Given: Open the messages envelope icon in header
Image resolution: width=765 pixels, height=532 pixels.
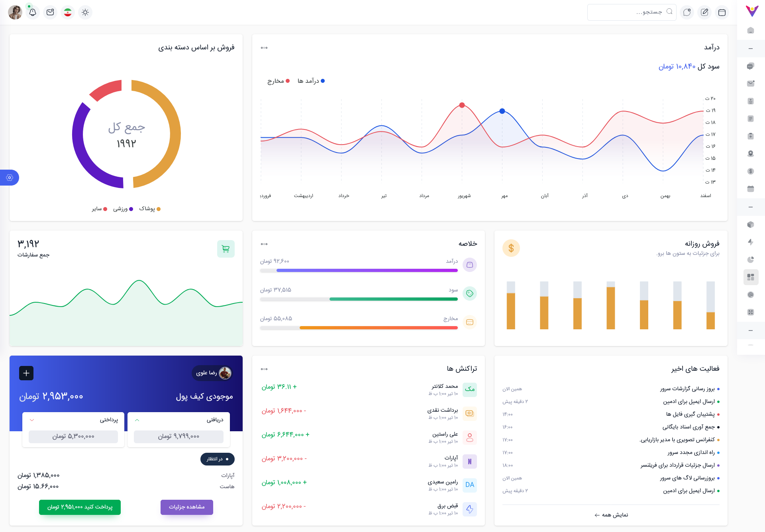Looking at the screenshot, I should point(50,12).
